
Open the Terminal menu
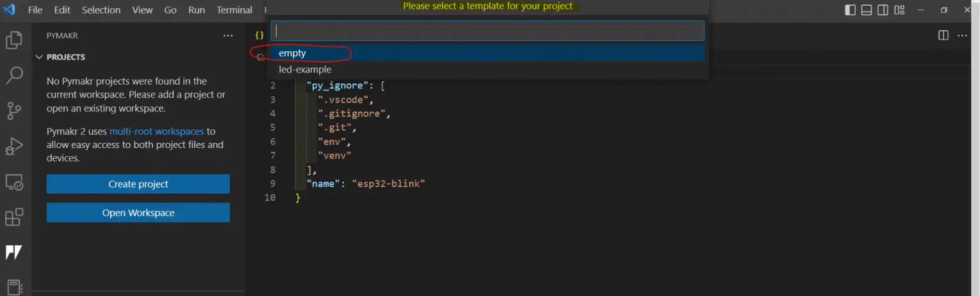(234, 10)
